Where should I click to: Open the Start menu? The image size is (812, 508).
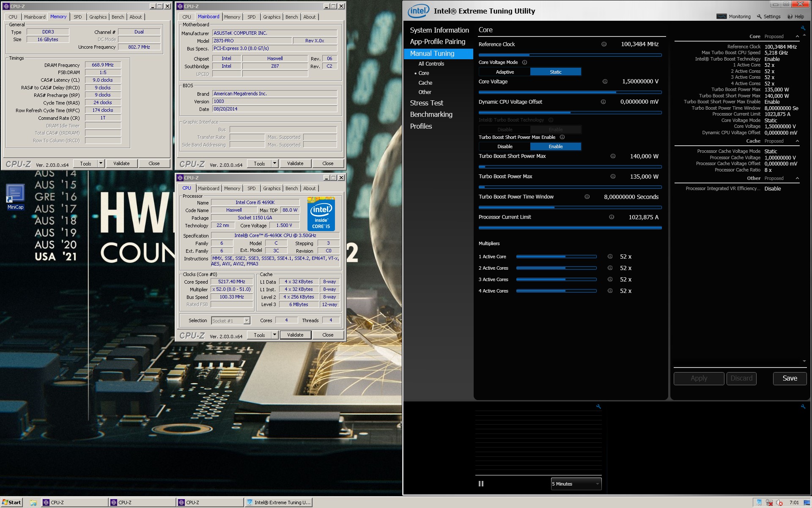click(11, 502)
